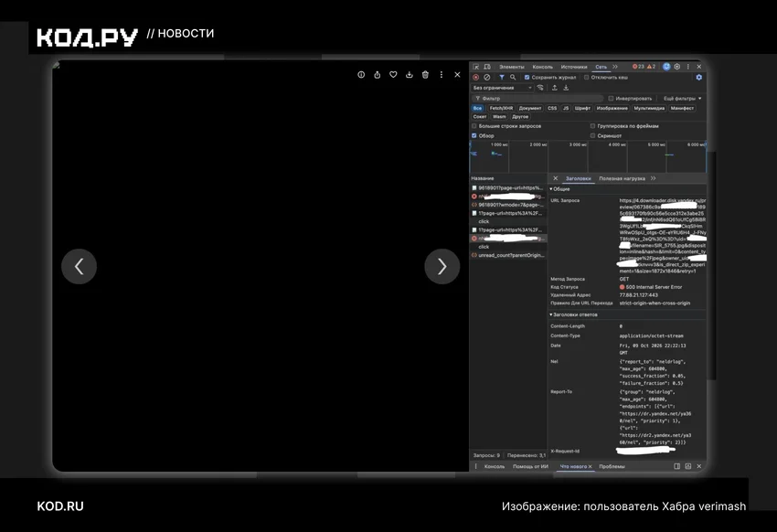Open Network panel settings gear
The image size is (777, 532).
(x=698, y=78)
